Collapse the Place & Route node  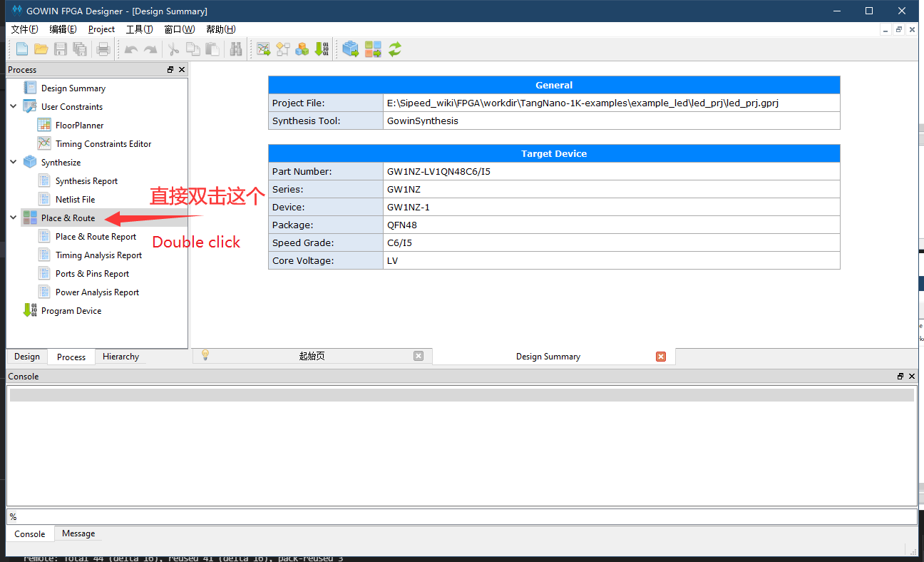click(x=14, y=218)
